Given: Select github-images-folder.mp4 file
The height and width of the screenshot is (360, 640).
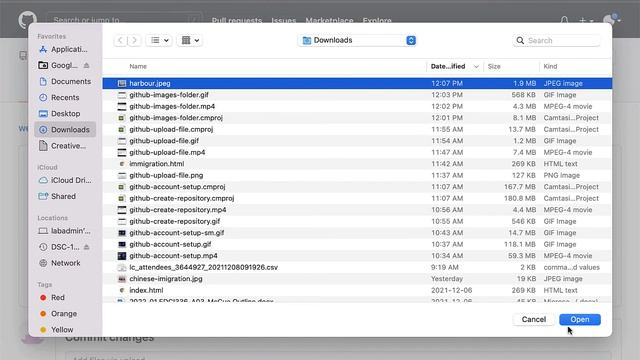Looking at the screenshot, I should click(357, 106).
